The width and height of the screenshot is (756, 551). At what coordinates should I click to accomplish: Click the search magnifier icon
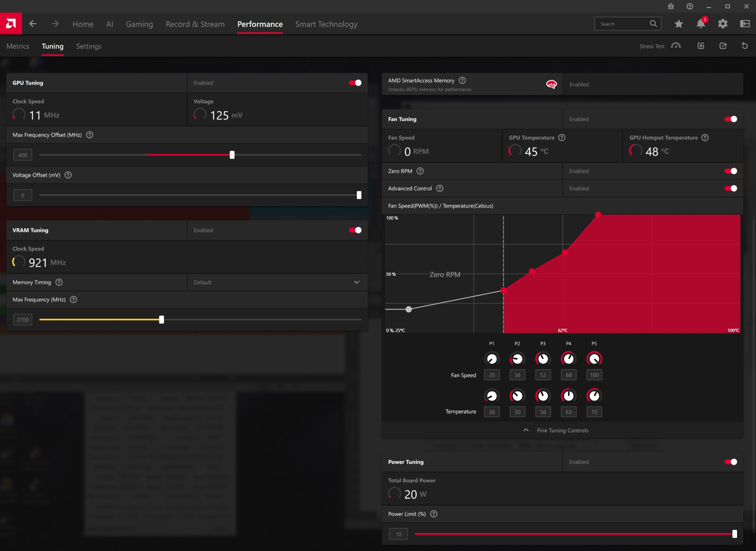tap(653, 24)
